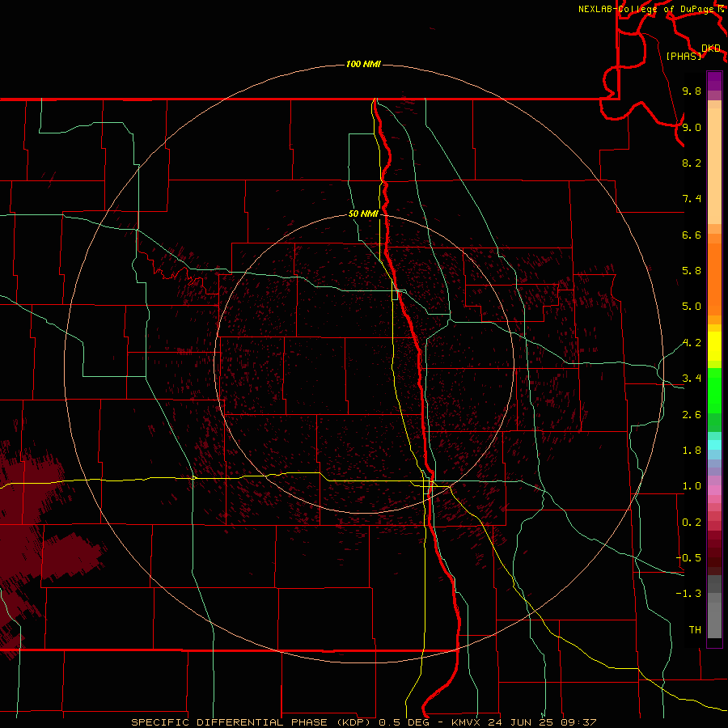Click the 0.5 DEG elevation text

click(404, 722)
